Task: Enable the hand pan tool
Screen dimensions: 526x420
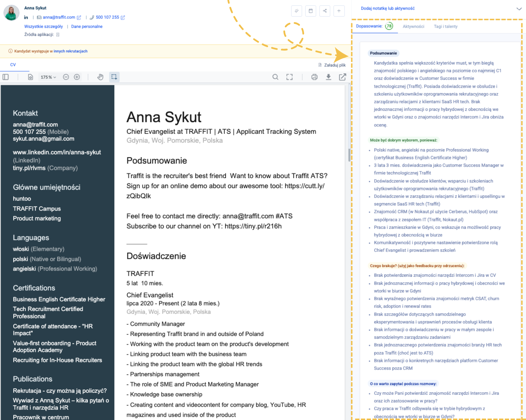Action: [x=100, y=77]
